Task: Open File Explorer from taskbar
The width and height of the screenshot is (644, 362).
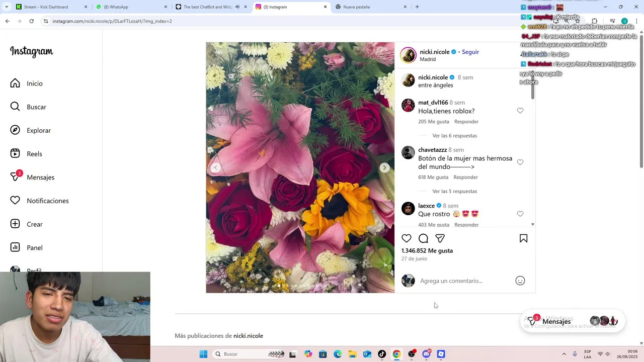Action: [352, 354]
